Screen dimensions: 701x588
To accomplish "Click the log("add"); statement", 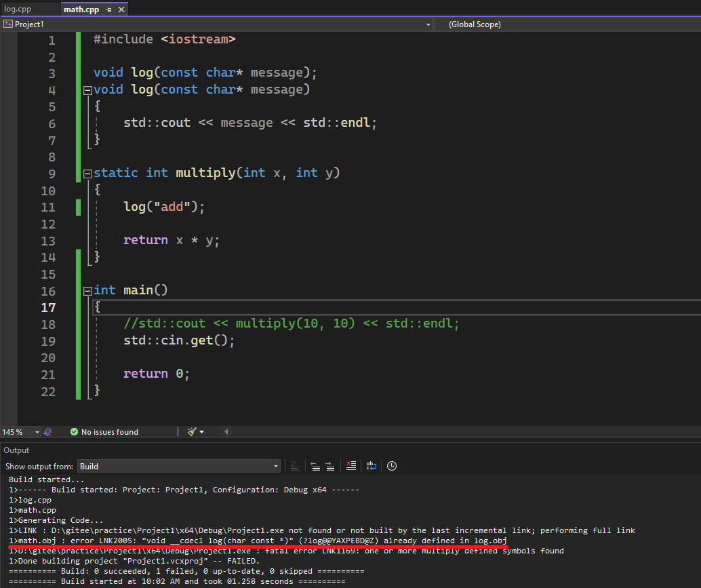I will pyautogui.click(x=164, y=207).
